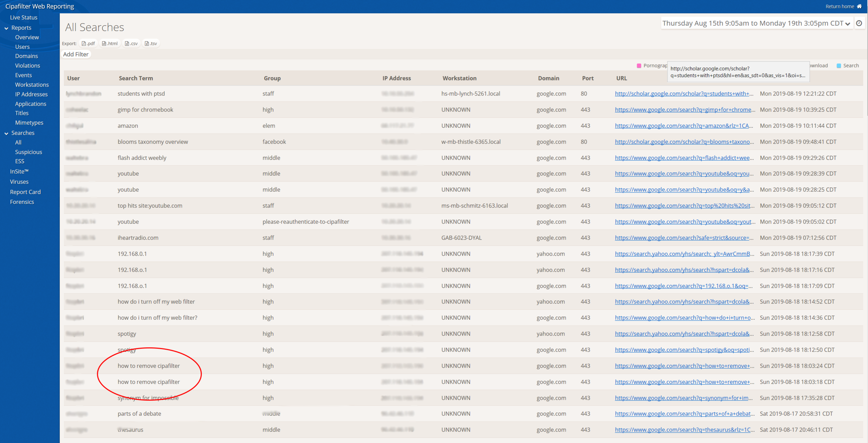Sort by the Search Term column header
Viewport: 868px width, 443px height.
click(136, 78)
